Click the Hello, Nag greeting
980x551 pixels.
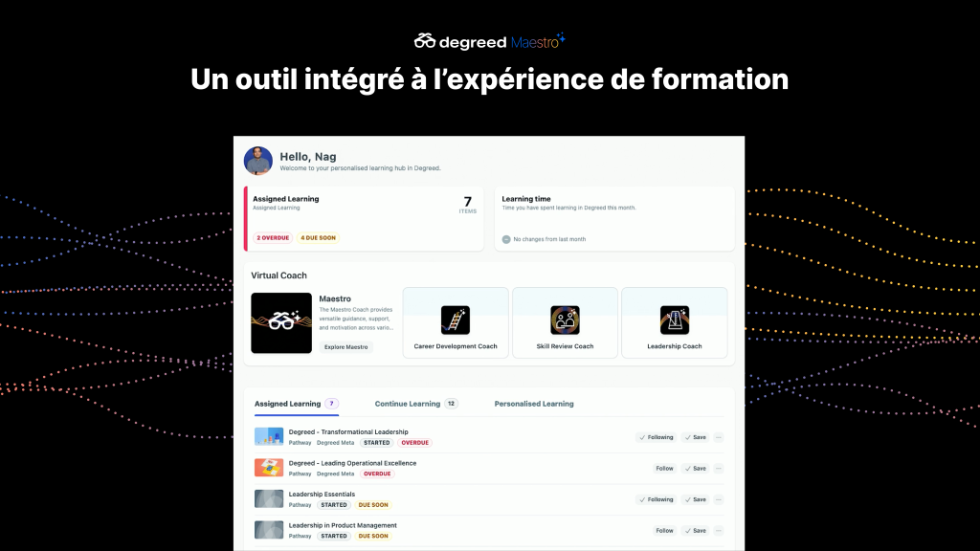pyautogui.click(x=308, y=157)
